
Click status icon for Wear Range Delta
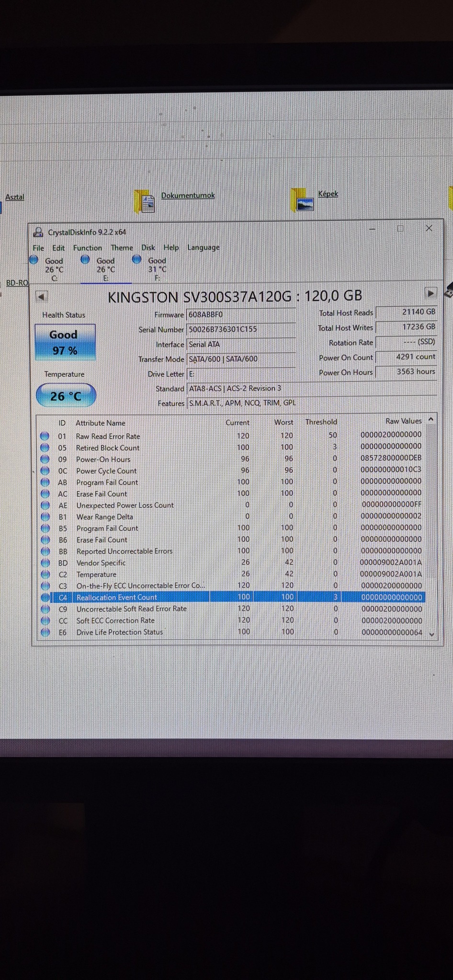click(x=45, y=517)
